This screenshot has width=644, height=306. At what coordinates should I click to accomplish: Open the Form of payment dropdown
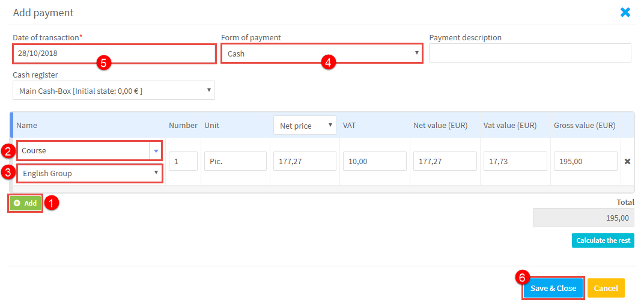tap(321, 54)
